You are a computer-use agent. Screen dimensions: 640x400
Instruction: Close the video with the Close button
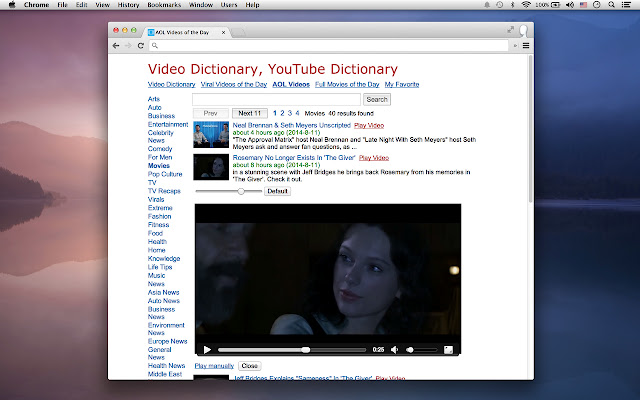point(250,366)
